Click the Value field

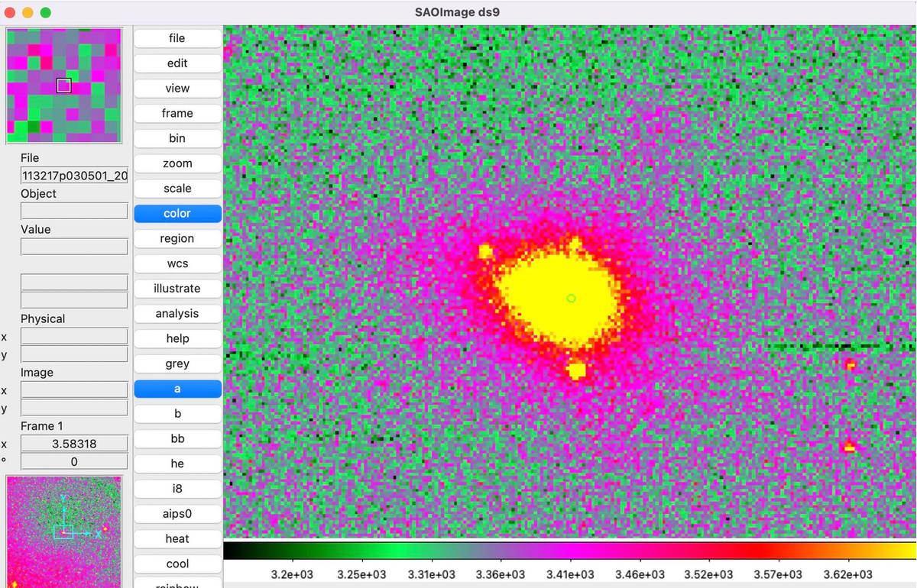point(74,247)
